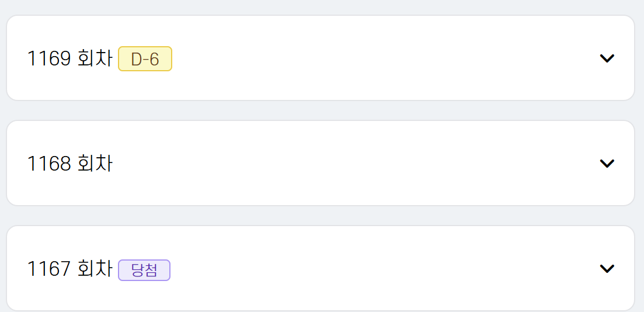The image size is (644, 312).
Task: Open the 1168 회차 accordion card
Action: point(350,164)
